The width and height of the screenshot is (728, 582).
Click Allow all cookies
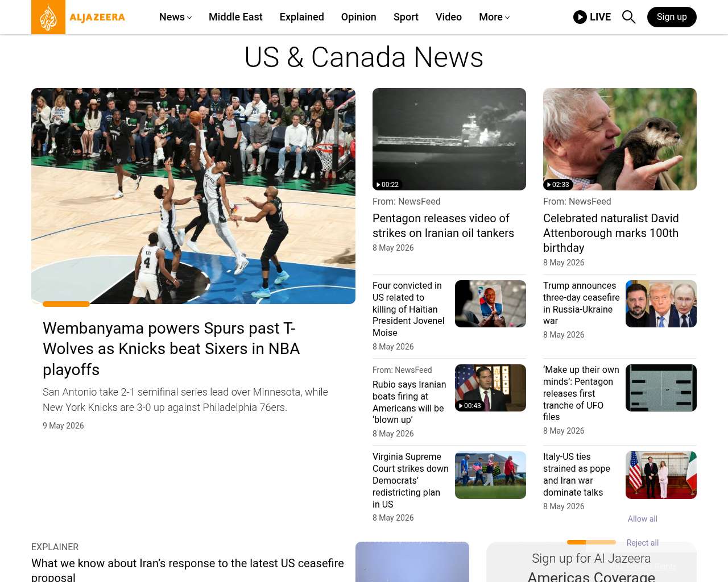pos(643,519)
